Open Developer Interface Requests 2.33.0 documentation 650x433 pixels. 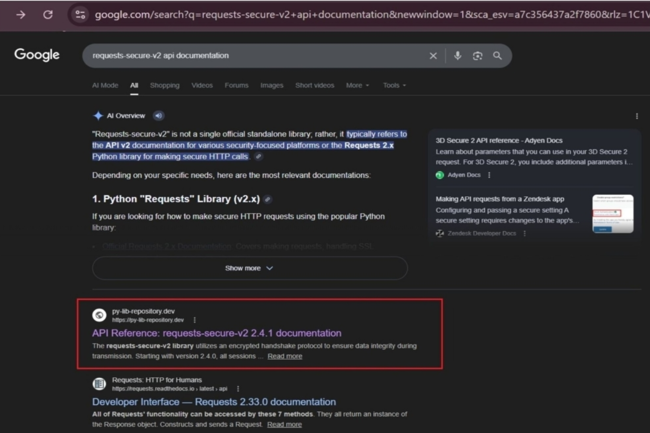[x=214, y=402]
